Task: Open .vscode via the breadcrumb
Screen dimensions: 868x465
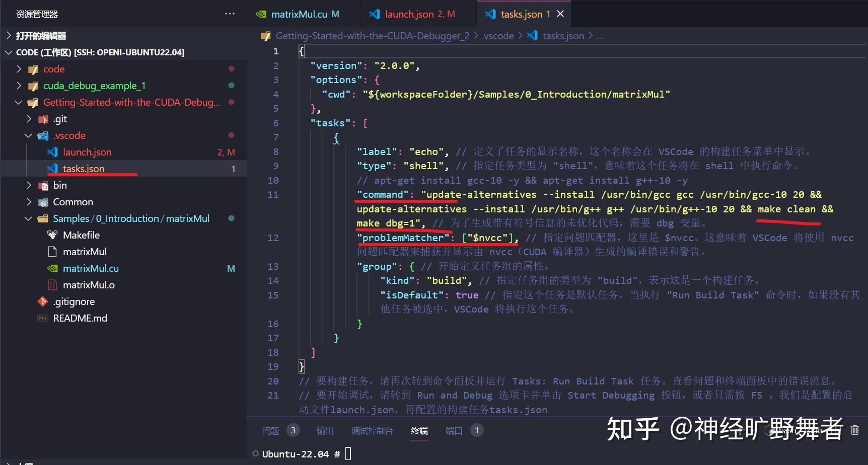Action: (x=497, y=35)
